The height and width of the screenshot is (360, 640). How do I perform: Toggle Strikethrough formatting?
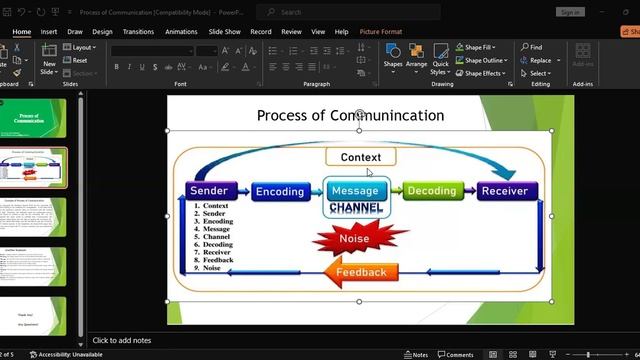(168, 67)
